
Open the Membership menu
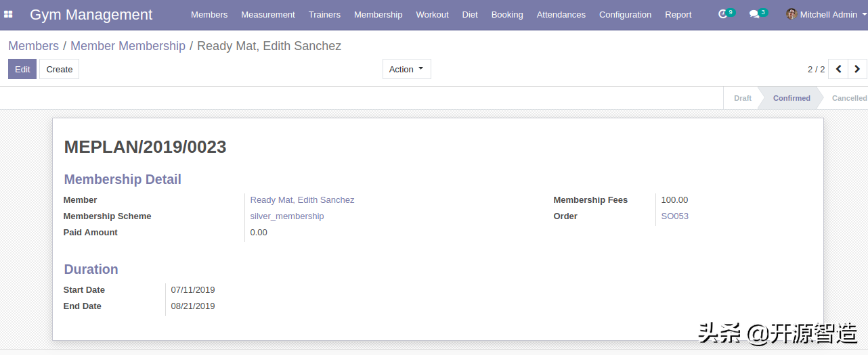(x=378, y=14)
